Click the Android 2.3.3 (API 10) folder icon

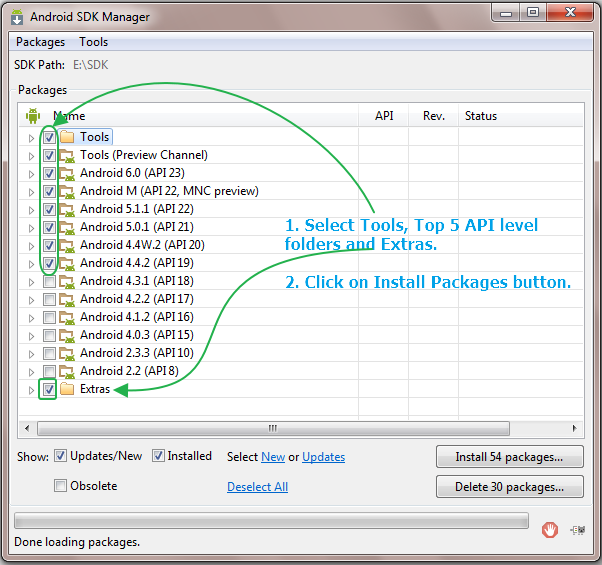coord(67,353)
